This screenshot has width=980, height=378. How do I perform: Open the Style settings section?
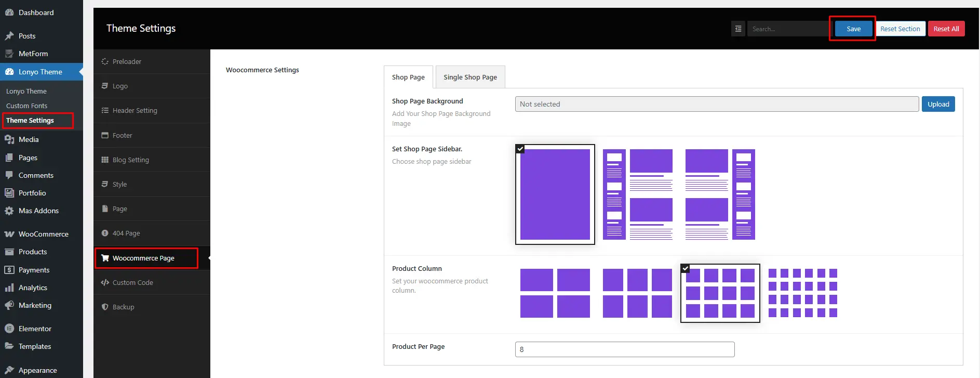[152, 184]
